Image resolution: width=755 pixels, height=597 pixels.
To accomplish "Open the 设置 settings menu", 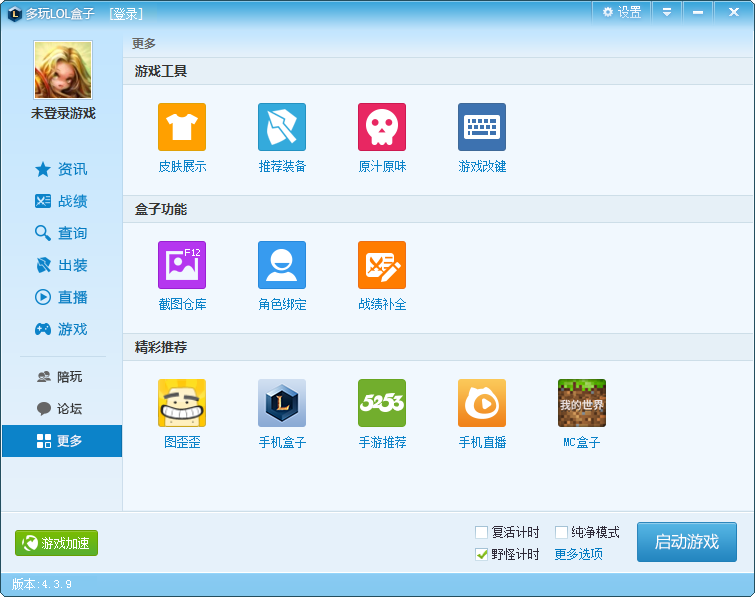I will pyautogui.click(x=621, y=12).
